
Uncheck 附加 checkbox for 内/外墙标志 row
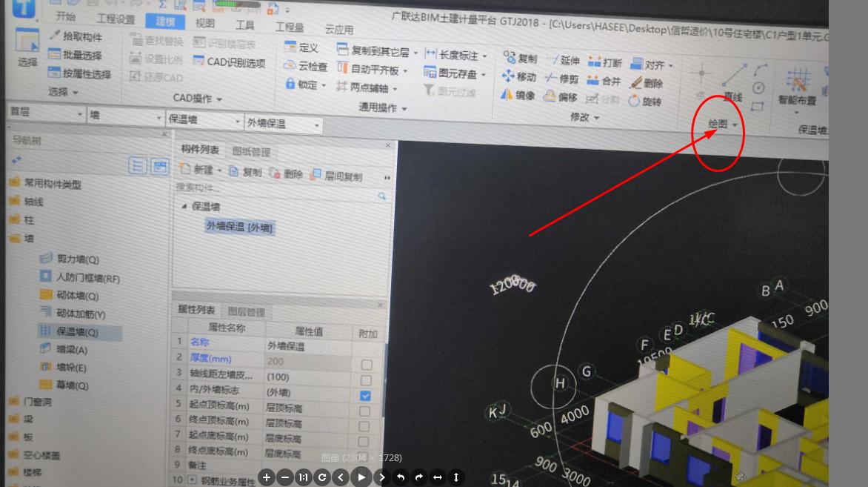tap(365, 396)
